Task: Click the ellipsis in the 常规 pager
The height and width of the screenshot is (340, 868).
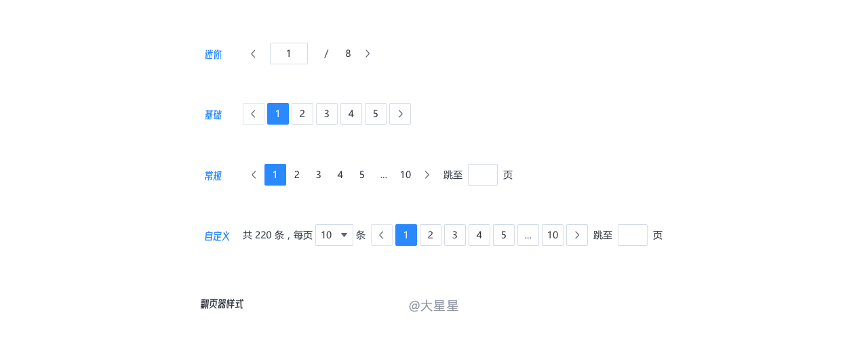Action: [x=384, y=175]
